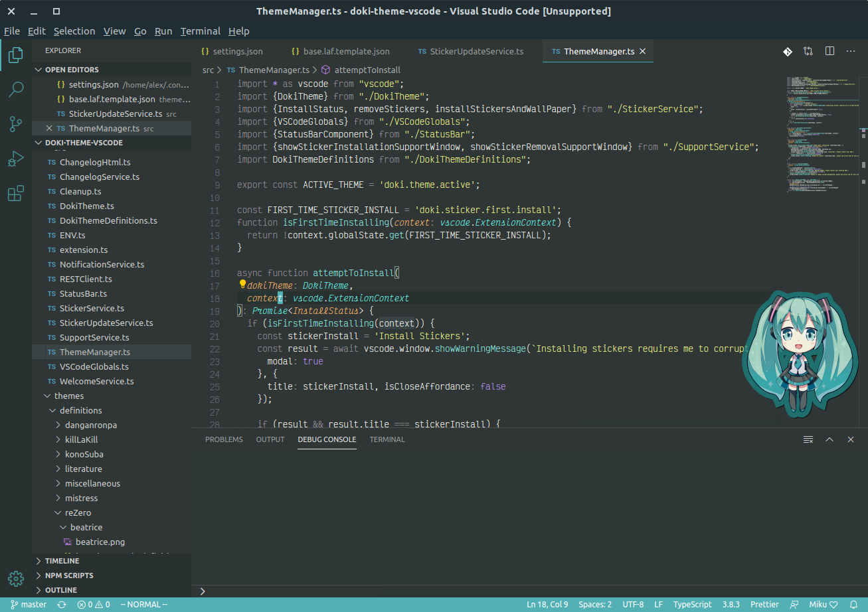Open beatrice.png in the explorer
The height and width of the screenshot is (612, 868).
click(x=112, y=542)
